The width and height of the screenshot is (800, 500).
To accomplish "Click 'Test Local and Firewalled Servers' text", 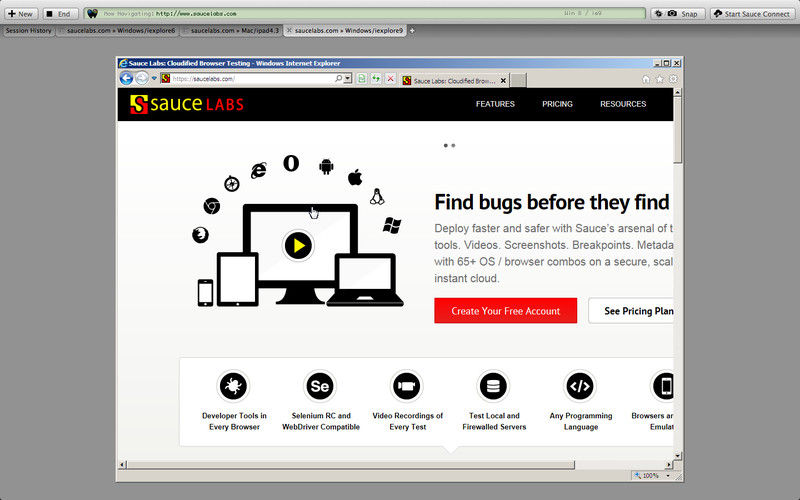I will [x=494, y=421].
